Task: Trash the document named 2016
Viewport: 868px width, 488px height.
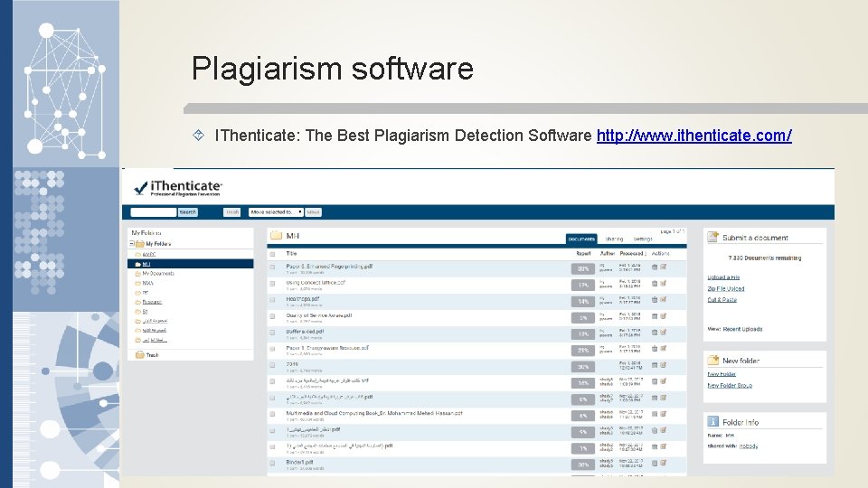Action: 655,365
